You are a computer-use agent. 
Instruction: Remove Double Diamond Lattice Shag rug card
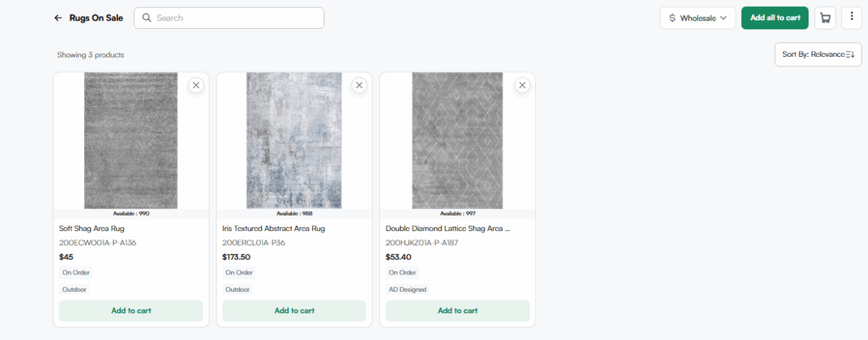click(522, 85)
